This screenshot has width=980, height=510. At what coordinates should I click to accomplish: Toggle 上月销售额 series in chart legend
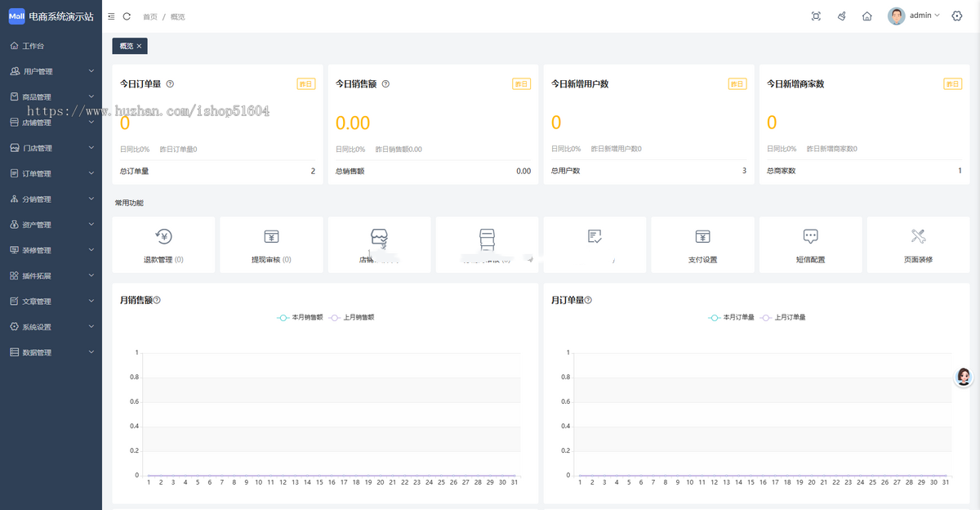(x=352, y=317)
